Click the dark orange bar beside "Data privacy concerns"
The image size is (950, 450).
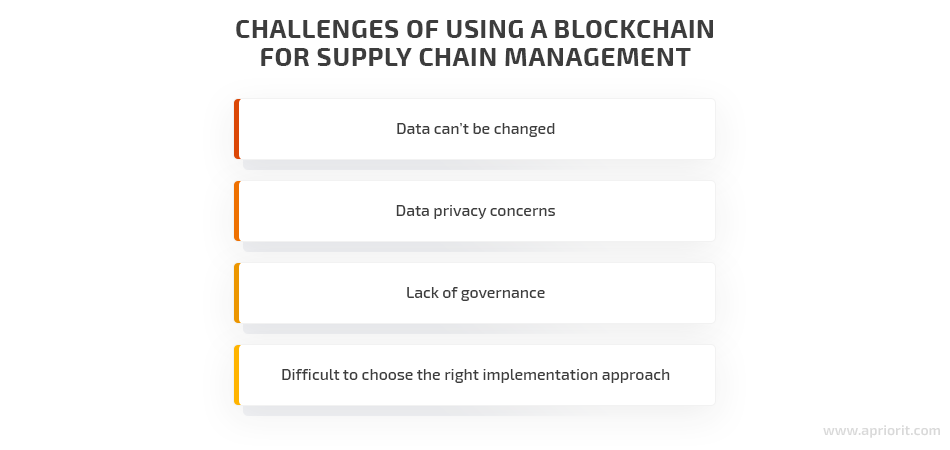[x=237, y=211]
